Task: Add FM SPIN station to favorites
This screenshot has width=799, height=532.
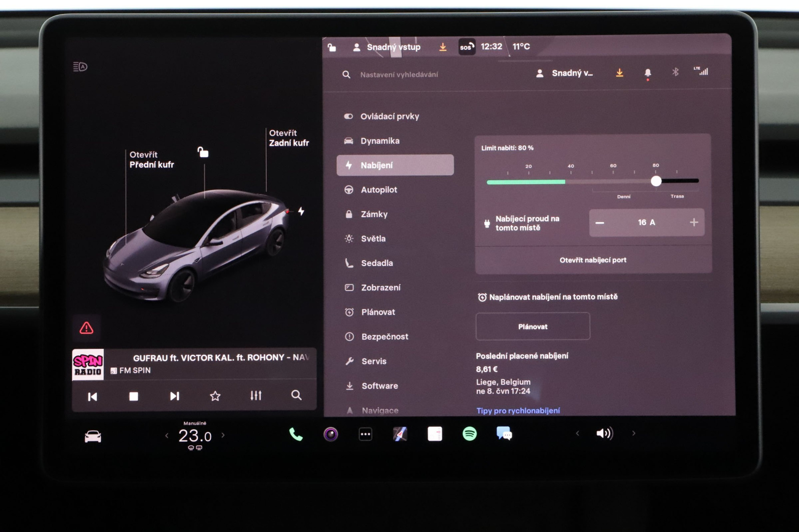Action: [x=215, y=396]
